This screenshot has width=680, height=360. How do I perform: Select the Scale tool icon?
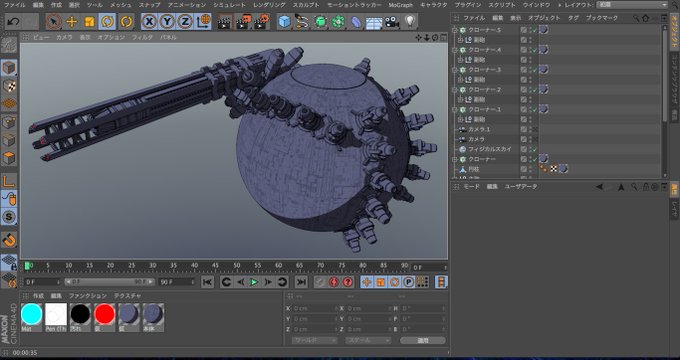(x=89, y=21)
